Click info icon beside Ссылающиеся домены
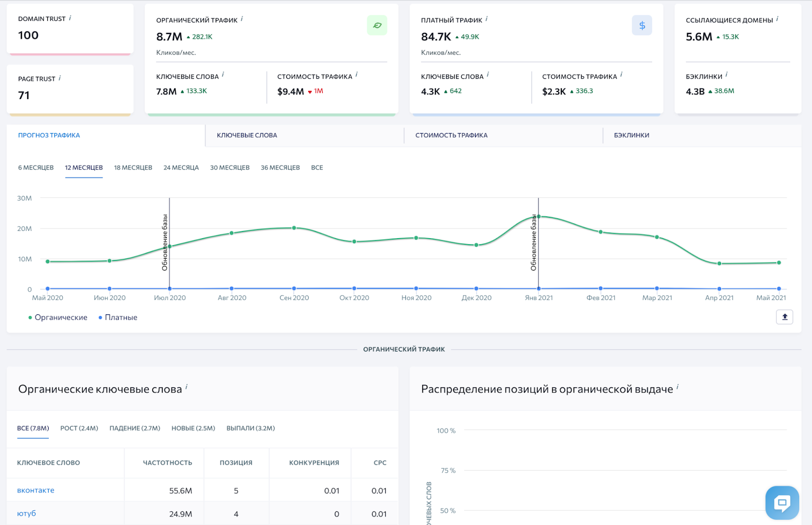Image resolution: width=812 pixels, height=525 pixels. [x=777, y=19]
